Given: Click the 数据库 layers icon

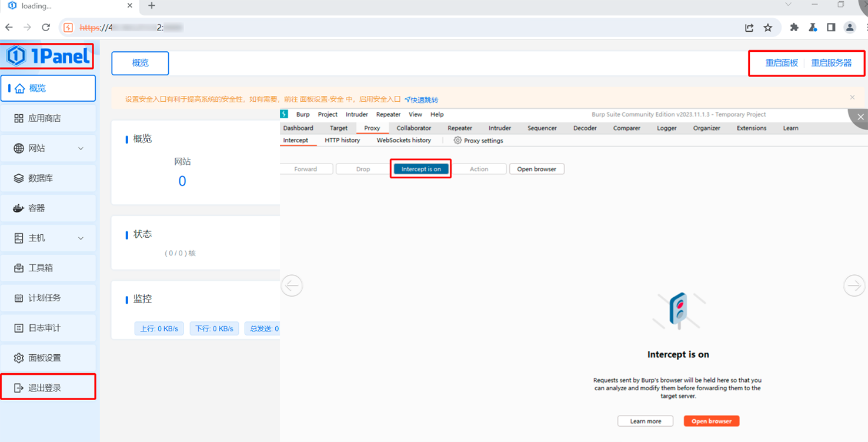Looking at the screenshot, I should coord(19,178).
